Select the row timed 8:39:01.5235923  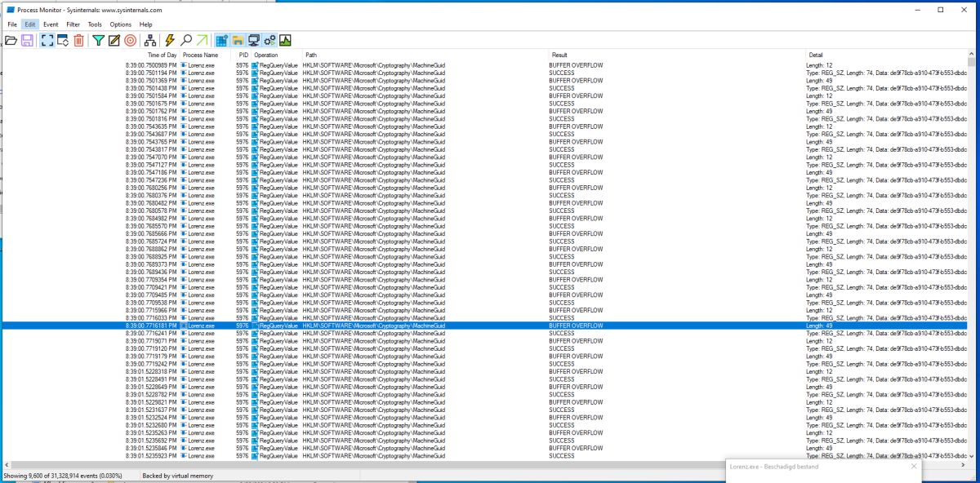484,455
